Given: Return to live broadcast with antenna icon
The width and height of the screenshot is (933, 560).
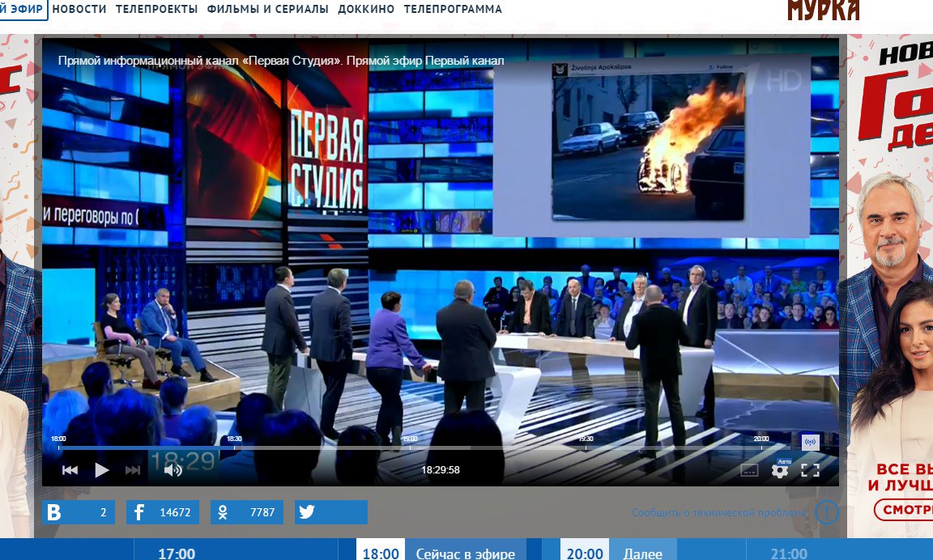Looking at the screenshot, I should coord(811,442).
